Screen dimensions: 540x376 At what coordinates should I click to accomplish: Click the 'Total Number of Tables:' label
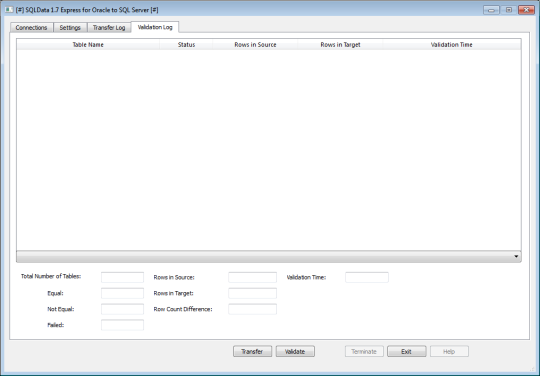tap(51, 276)
